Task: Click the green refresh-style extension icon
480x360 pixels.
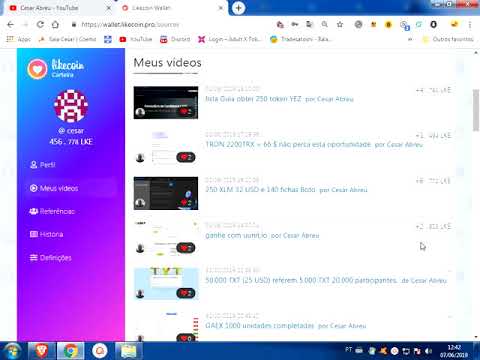Action: pyautogui.click(x=419, y=24)
